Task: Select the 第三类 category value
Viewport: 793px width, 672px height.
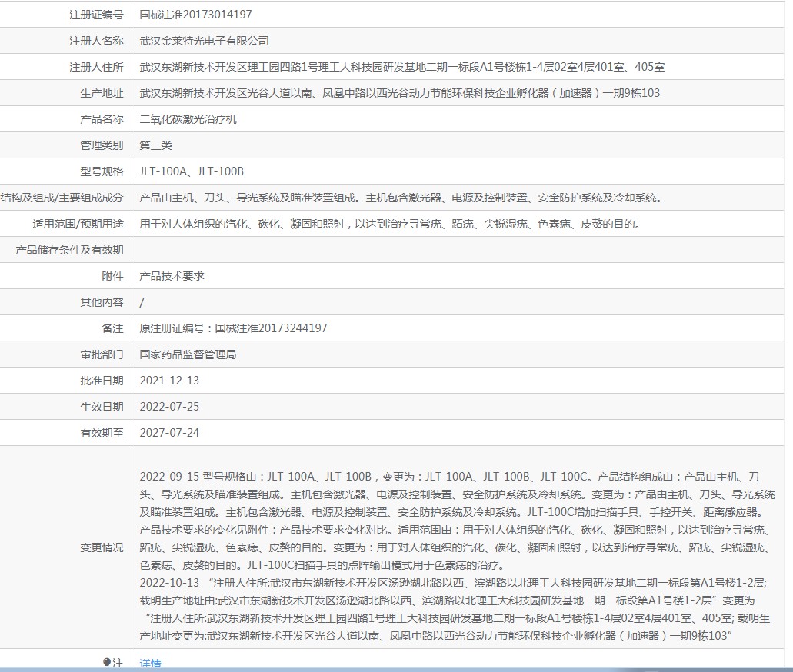Action: tap(156, 145)
